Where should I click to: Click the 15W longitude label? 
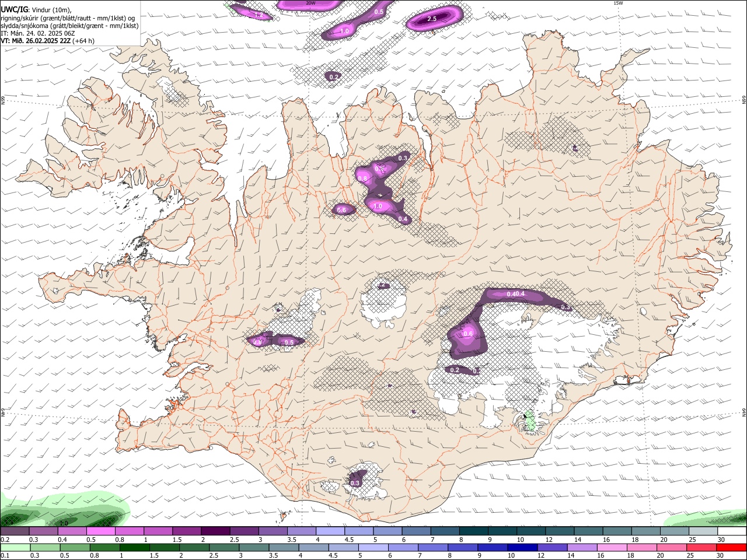[x=618, y=3]
